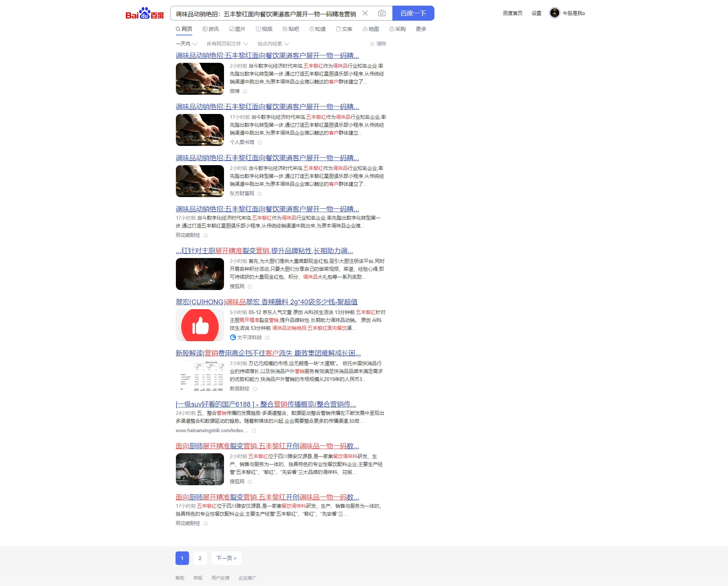Open the 翠宏(CUIHONG)调味品 result
Screen dimensions: 728x586
tap(266, 302)
